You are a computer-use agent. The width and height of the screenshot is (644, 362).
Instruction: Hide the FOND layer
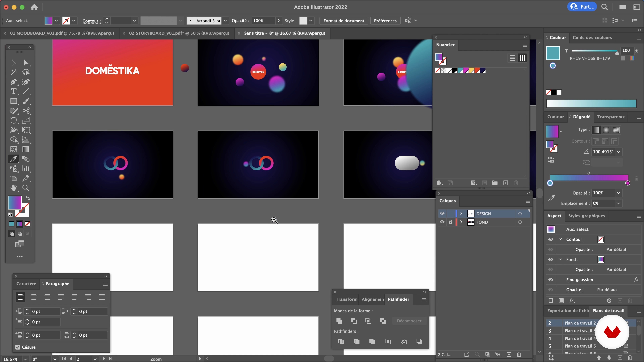click(x=442, y=222)
